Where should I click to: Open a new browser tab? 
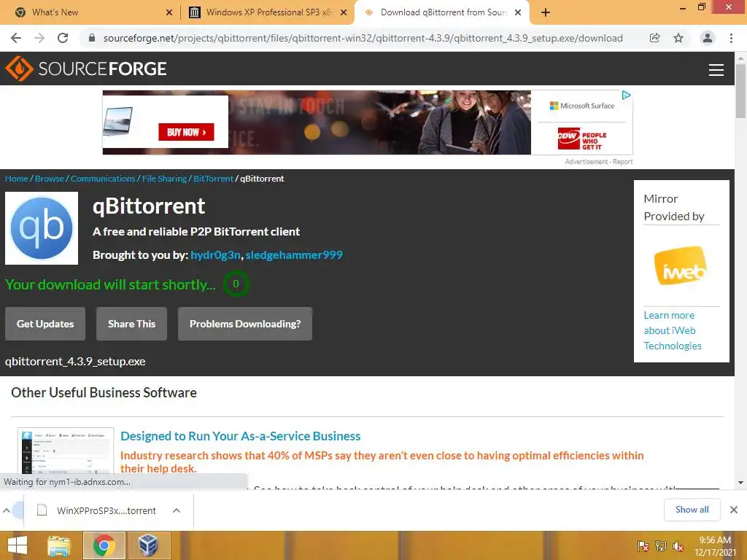coord(546,12)
